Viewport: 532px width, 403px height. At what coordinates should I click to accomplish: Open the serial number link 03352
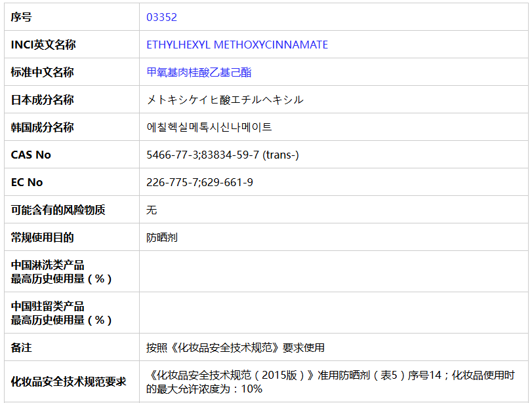click(161, 17)
